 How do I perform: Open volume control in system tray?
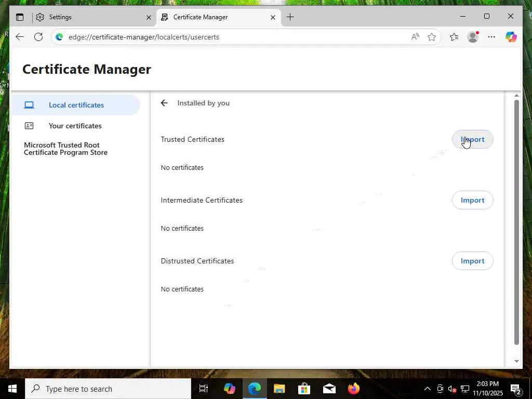point(453,389)
